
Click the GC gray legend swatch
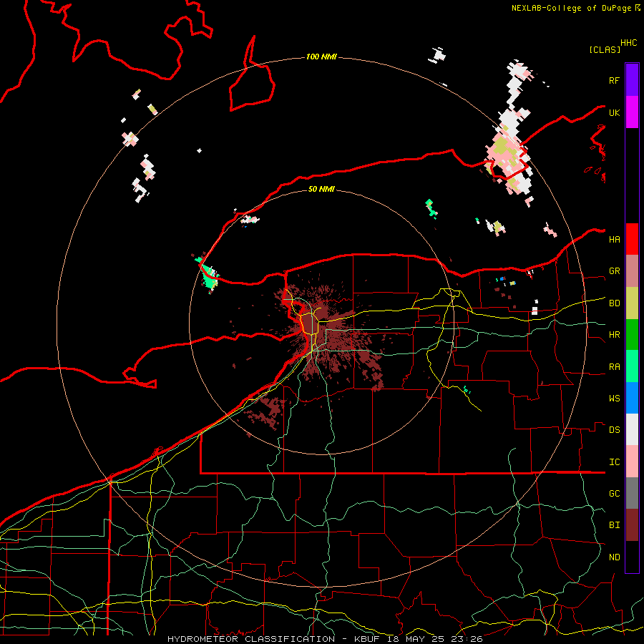(632, 493)
